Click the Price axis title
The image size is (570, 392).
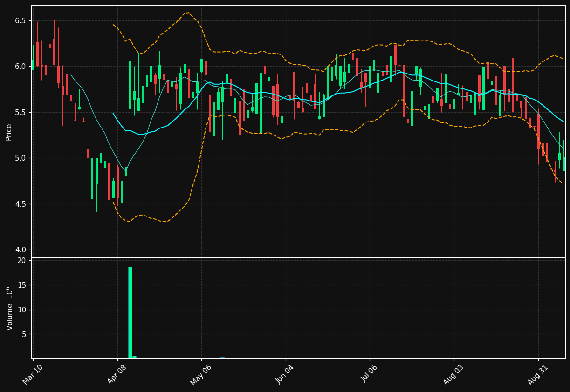pyautogui.click(x=9, y=132)
